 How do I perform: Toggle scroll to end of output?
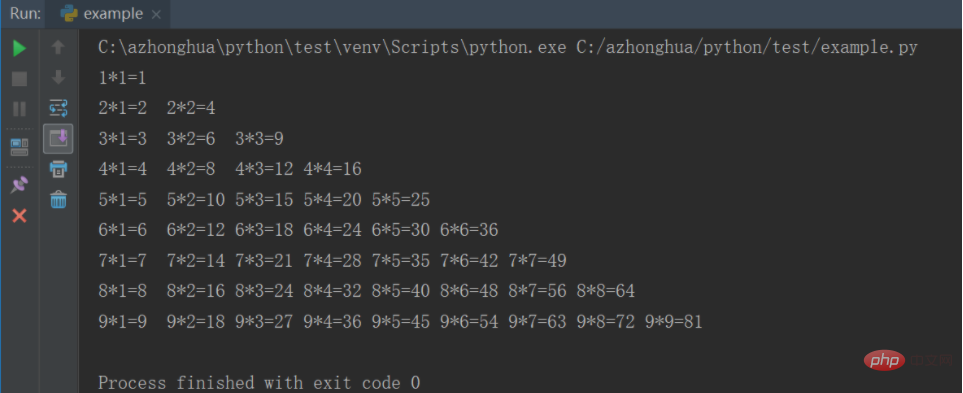tap(58, 139)
